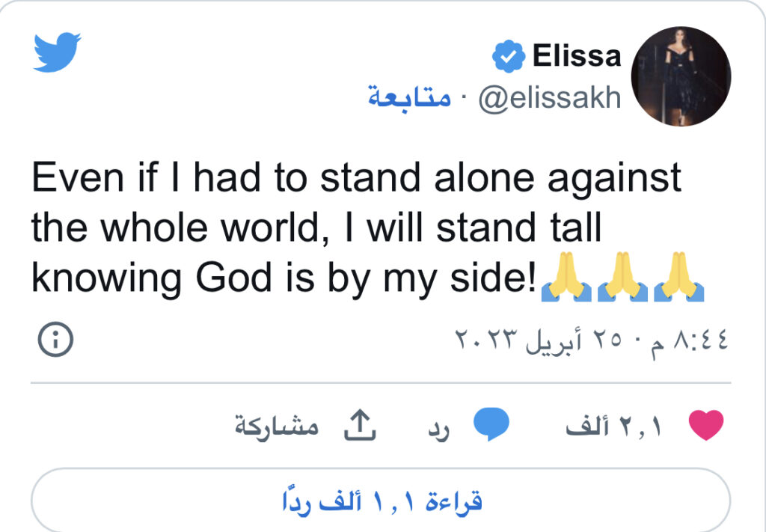Open Elissa's round profile picture
Viewport: 766px width, 532px height.
681,76
